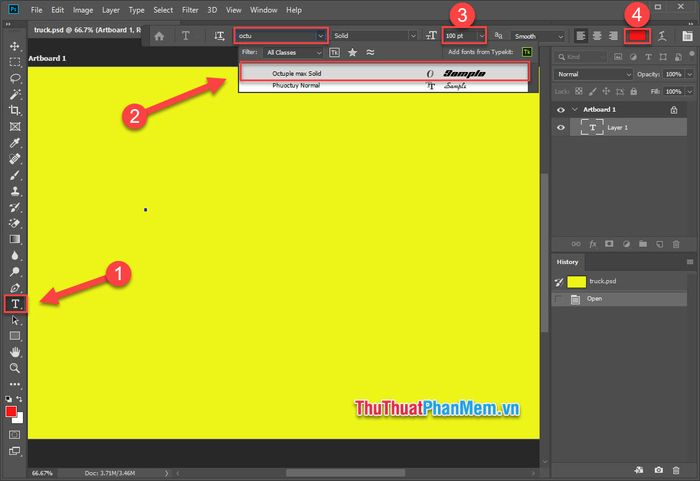Activate the Zoom magnifier tool
The height and width of the screenshot is (481, 700).
point(15,368)
